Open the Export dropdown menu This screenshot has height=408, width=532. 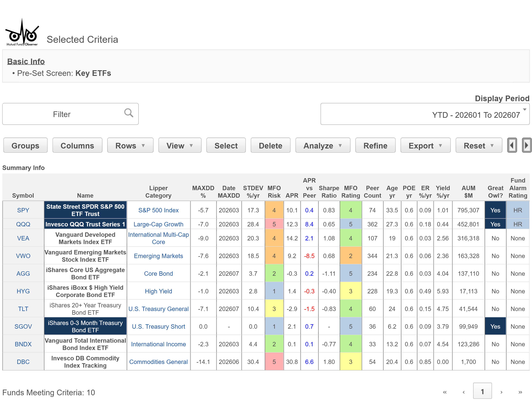[425, 145]
